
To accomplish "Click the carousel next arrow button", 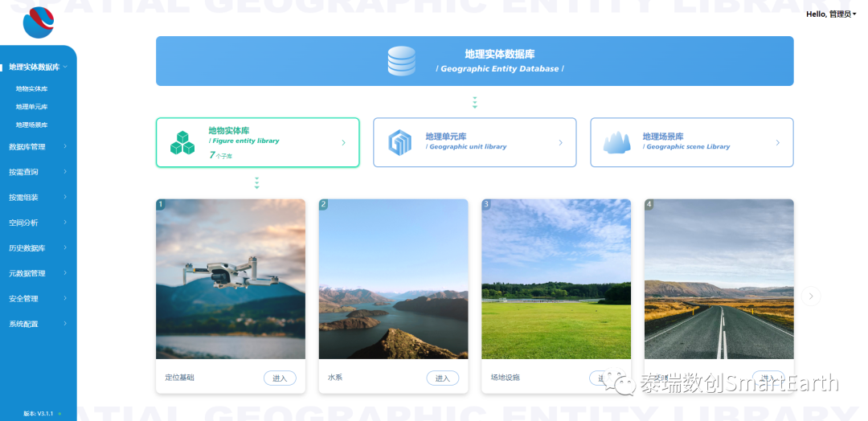I will tap(810, 296).
